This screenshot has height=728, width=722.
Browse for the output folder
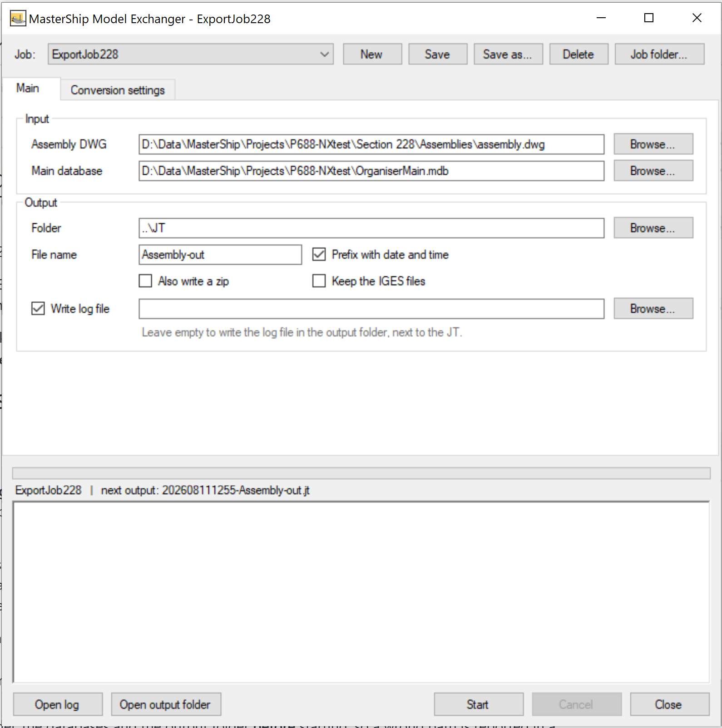pyautogui.click(x=653, y=228)
